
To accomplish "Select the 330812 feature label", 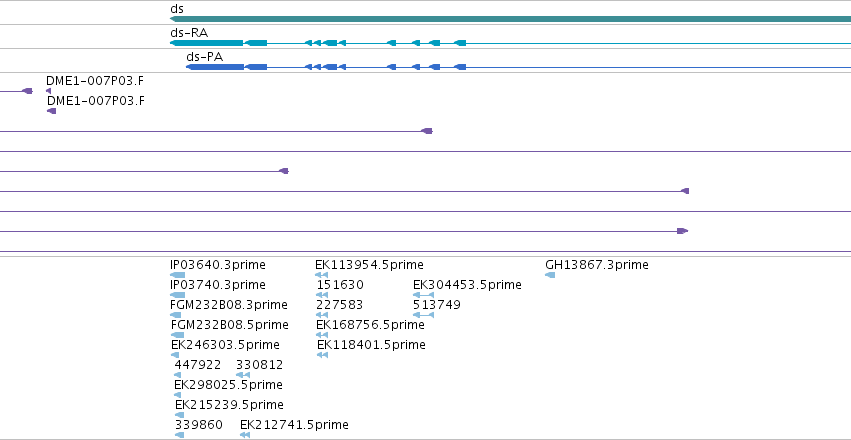I will tap(259, 365).
